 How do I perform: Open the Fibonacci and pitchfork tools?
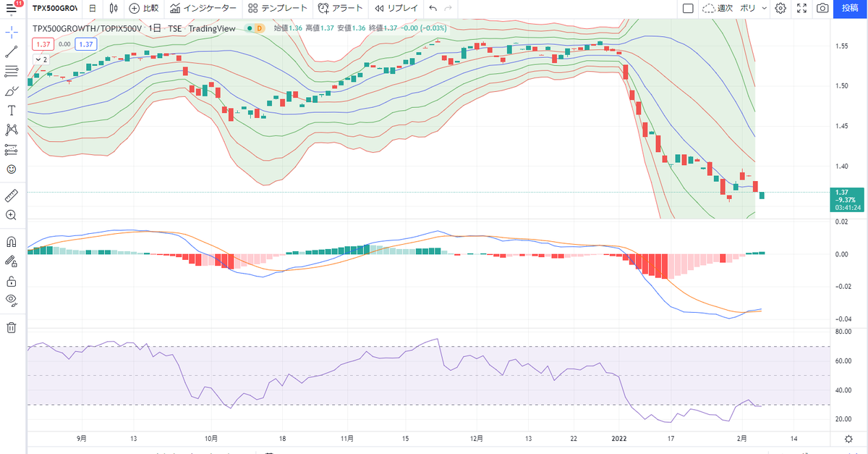(x=11, y=71)
